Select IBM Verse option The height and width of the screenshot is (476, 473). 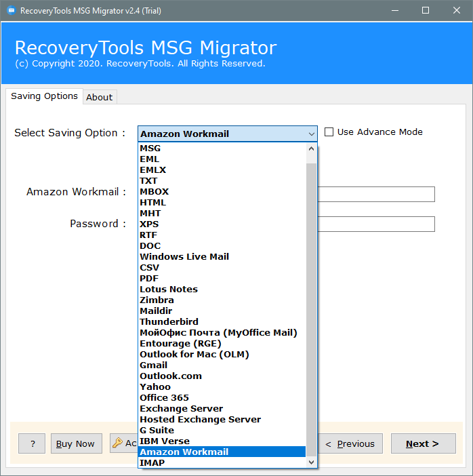(x=222, y=441)
